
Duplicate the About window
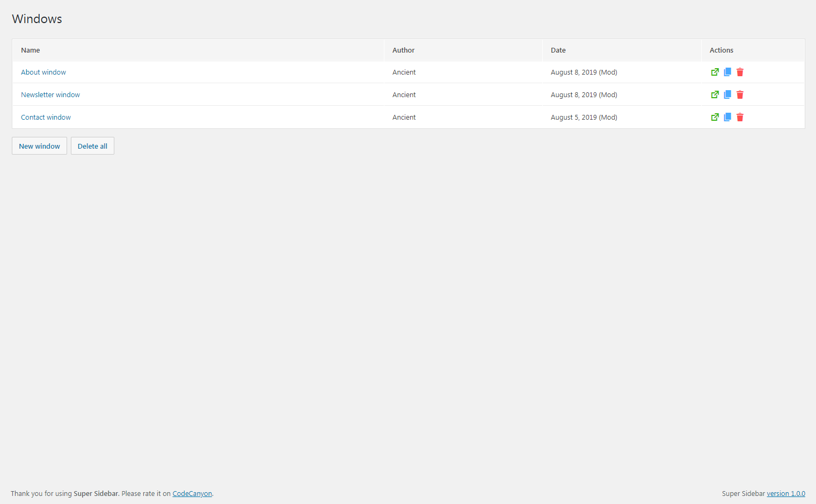point(727,72)
